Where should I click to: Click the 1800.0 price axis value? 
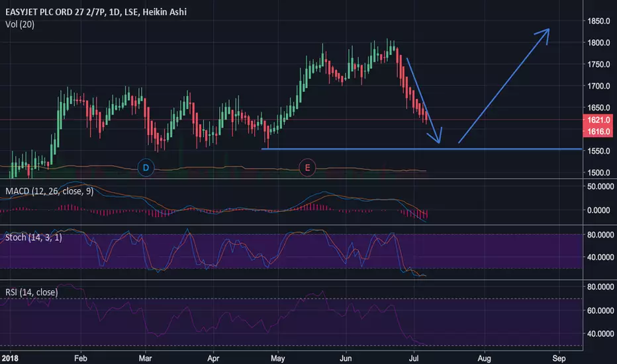click(x=598, y=42)
